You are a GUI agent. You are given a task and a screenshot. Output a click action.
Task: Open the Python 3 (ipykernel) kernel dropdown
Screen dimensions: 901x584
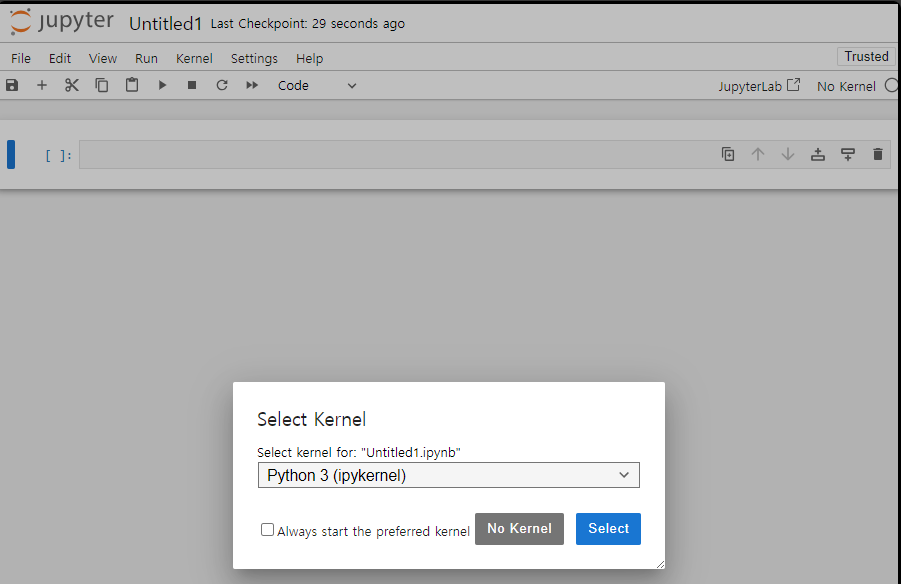[449, 475]
